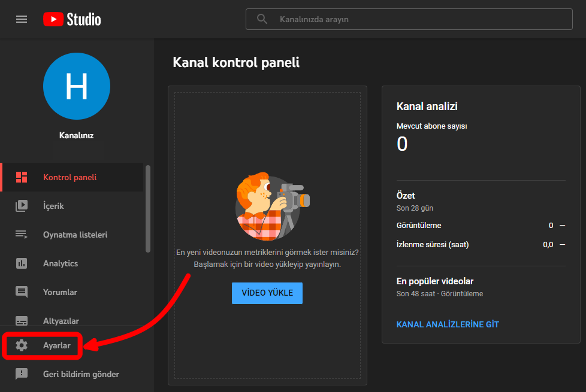Follow the KANAL ANALİZLERİNE GİT link
This screenshot has height=392, width=586.
click(x=448, y=324)
